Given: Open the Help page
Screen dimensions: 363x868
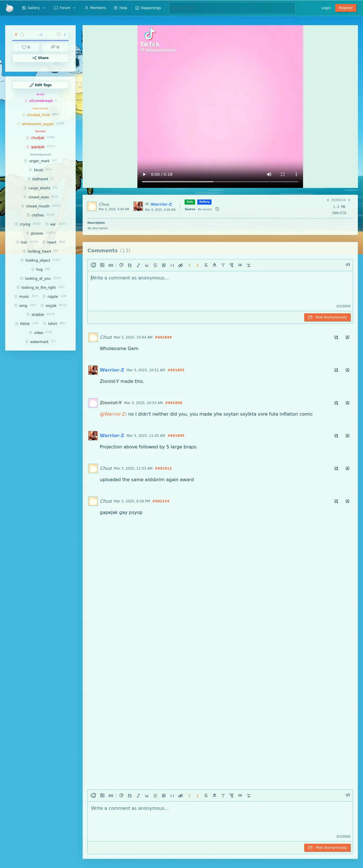Looking at the screenshot, I should point(120,8).
